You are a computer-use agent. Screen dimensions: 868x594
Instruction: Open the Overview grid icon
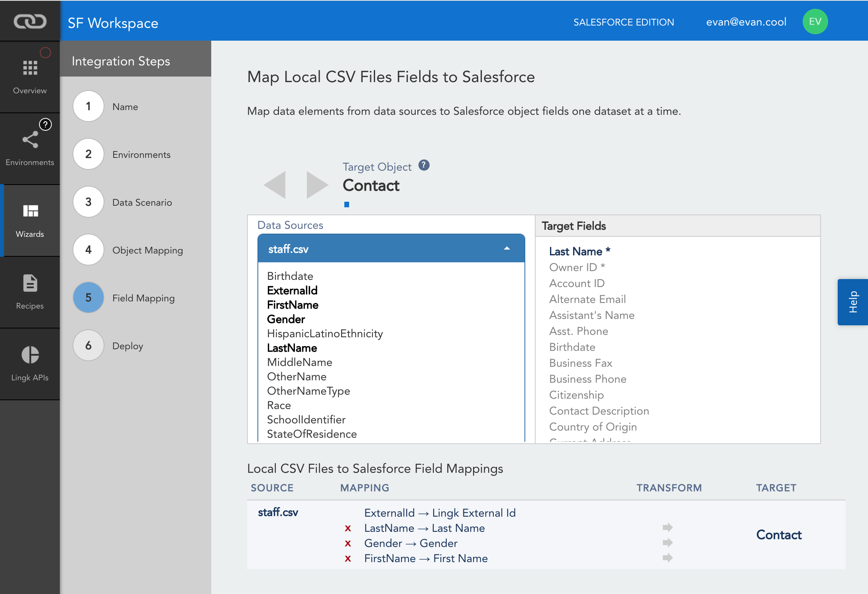pos(30,68)
